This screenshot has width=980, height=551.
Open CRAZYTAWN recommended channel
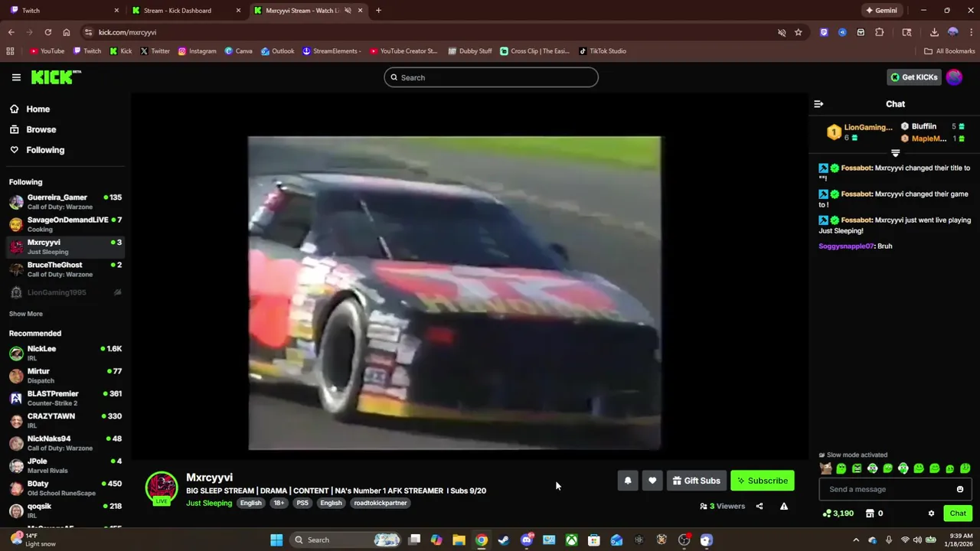(x=65, y=421)
